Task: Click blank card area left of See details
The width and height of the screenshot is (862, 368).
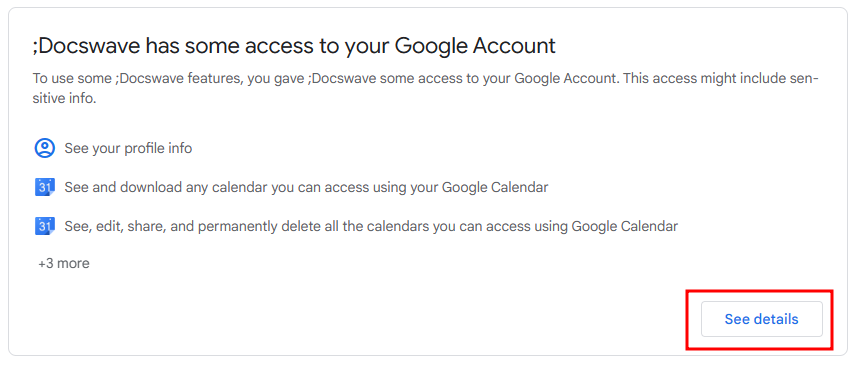Action: pos(385,319)
